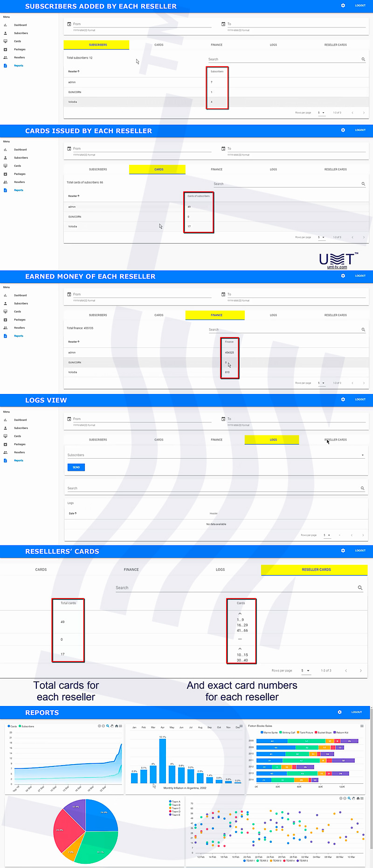Screen dimensions: 373x868
Task: Select highlighted Finance tab in Earned Money panel
Action: click(215, 315)
